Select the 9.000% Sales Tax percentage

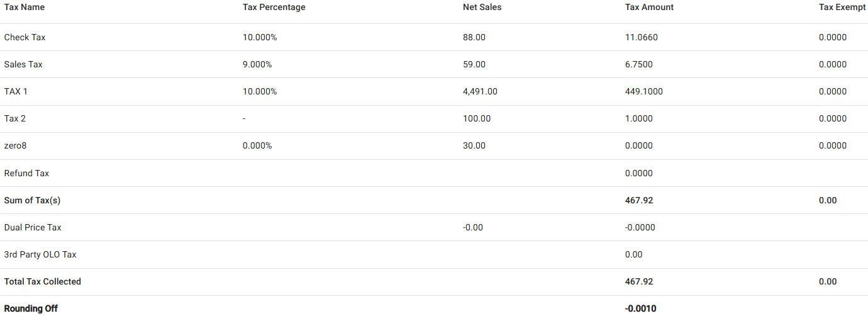point(257,64)
